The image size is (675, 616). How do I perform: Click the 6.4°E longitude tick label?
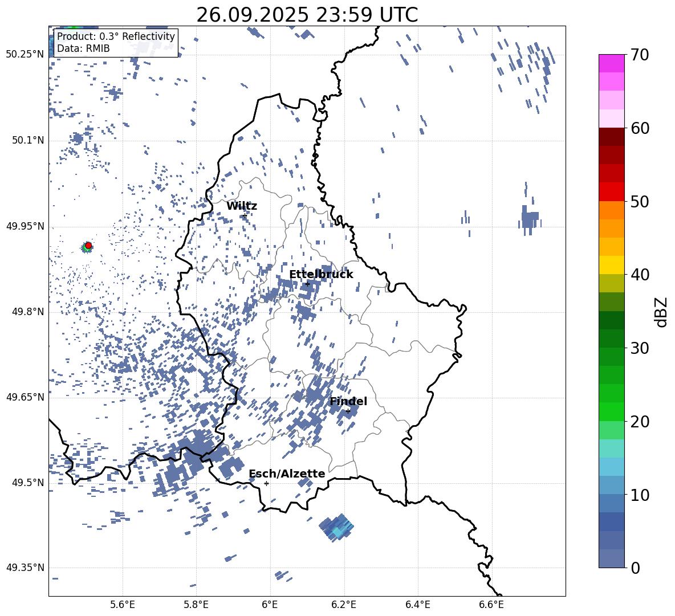[x=417, y=605]
